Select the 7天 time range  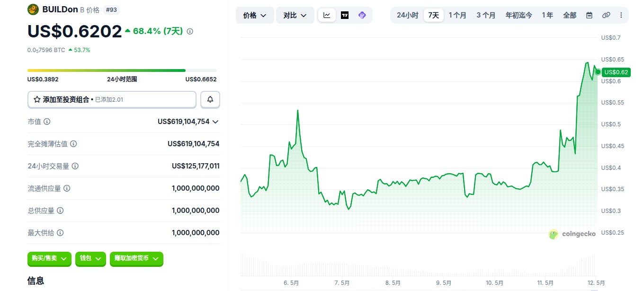click(x=434, y=15)
